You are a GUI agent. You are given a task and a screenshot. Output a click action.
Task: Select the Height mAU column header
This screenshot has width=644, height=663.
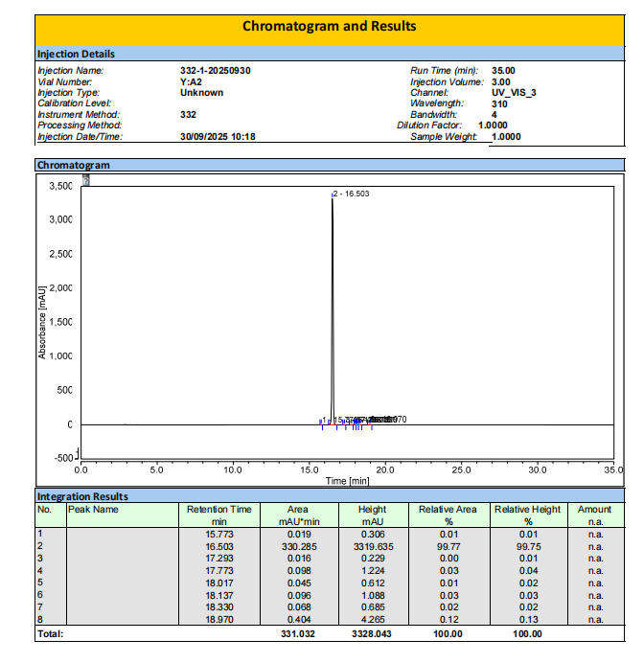tap(372, 515)
